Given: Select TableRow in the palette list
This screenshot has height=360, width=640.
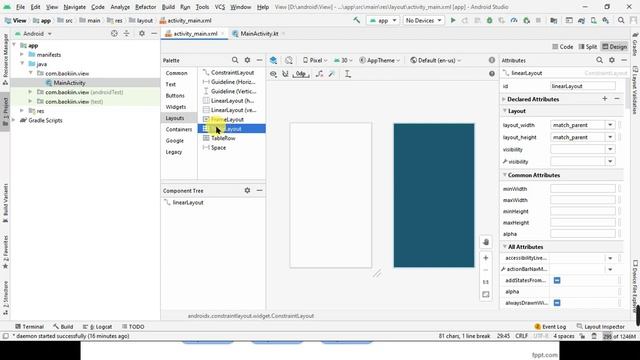Looking at the screenshot, I should (x=231, y=138).
